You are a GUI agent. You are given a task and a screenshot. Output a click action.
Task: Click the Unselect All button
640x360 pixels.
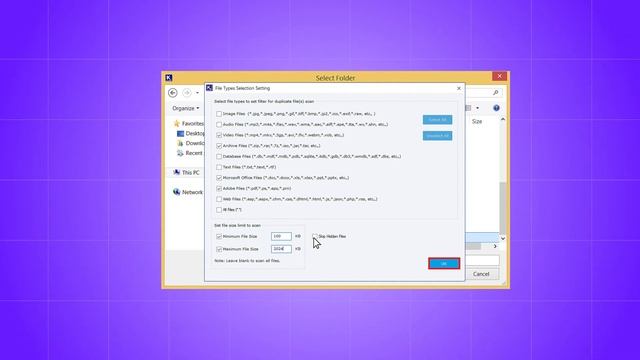[437, 136]
